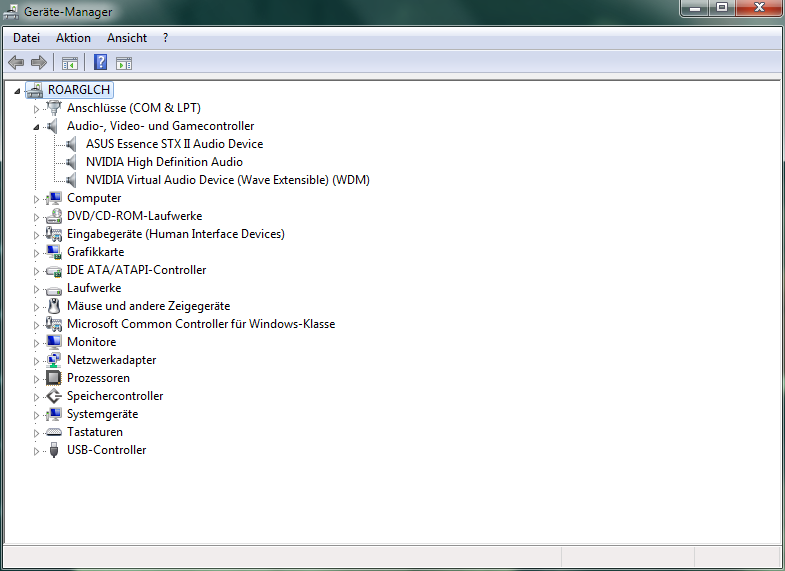Click the Prozessoren chip icon
The width and height of the screenshot is (785, 571).
tap(53, 378)
